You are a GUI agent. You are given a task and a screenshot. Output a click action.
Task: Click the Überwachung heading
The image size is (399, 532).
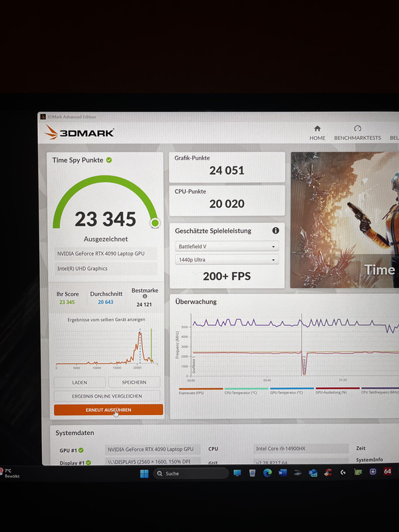196,302
